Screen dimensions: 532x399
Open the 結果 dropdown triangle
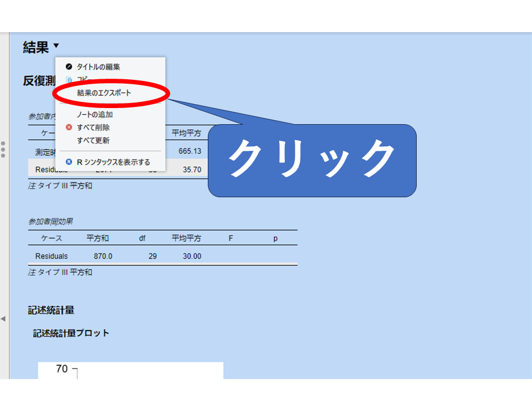[57, 46]
